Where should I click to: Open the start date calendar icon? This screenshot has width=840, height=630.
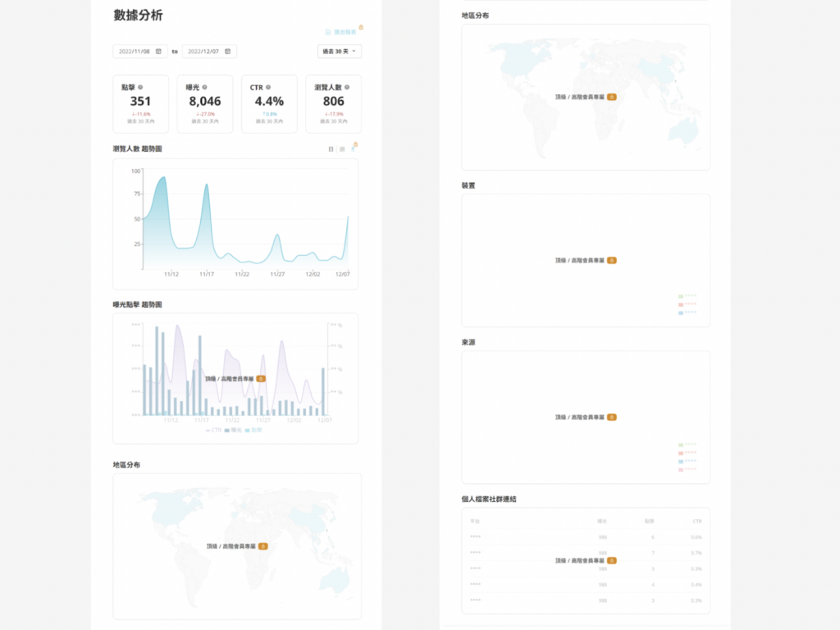(158, 52)
